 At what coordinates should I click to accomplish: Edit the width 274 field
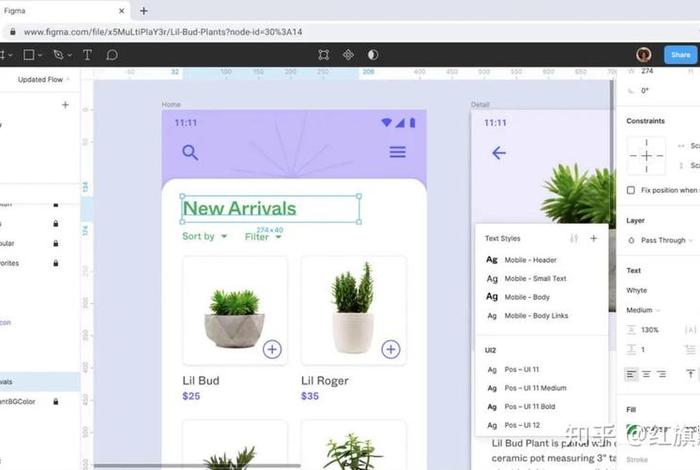click(x=647, y=71)
